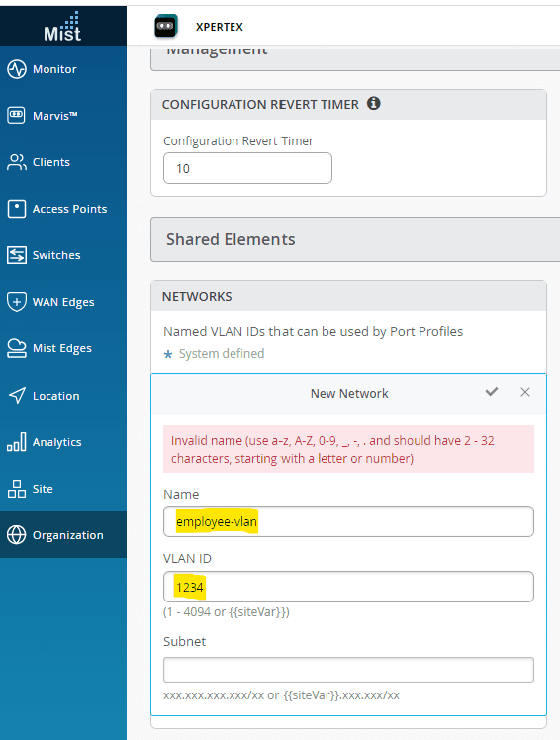
Task: Open Marvis from the sidebar
Action: pos(54,116)
